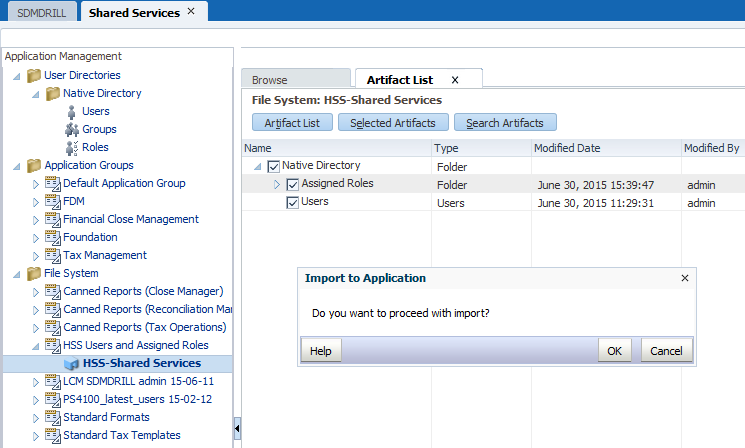Click the Roles icon in the tree
Screen dimensions: 745x448
tap(71, 147)
